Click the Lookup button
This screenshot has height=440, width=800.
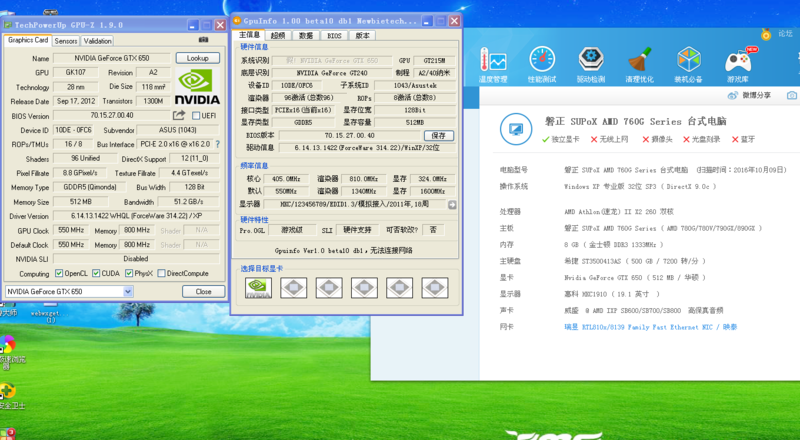[x=197, y=58]
